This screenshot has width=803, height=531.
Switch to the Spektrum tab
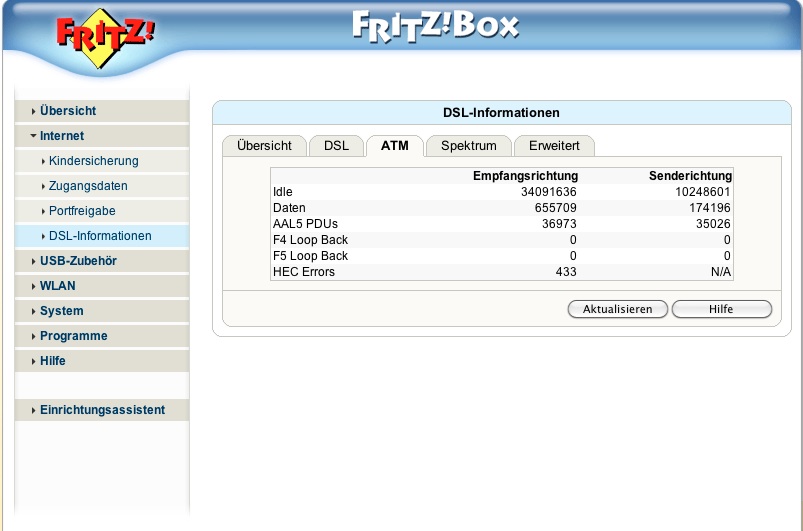(x=469, y=146)
